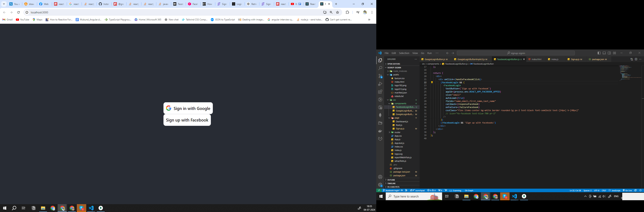This screenshot has height=212, width=644.
Task: Open Chrome three-dot menu
Action: (372, 12)
